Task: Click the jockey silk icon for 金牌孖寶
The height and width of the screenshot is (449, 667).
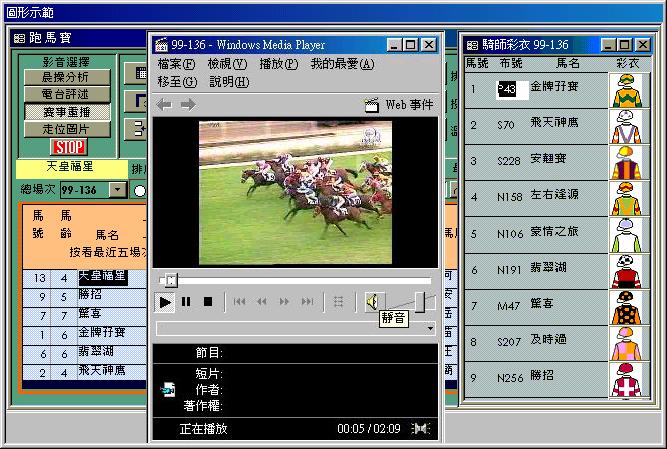Action: point(627,90)
